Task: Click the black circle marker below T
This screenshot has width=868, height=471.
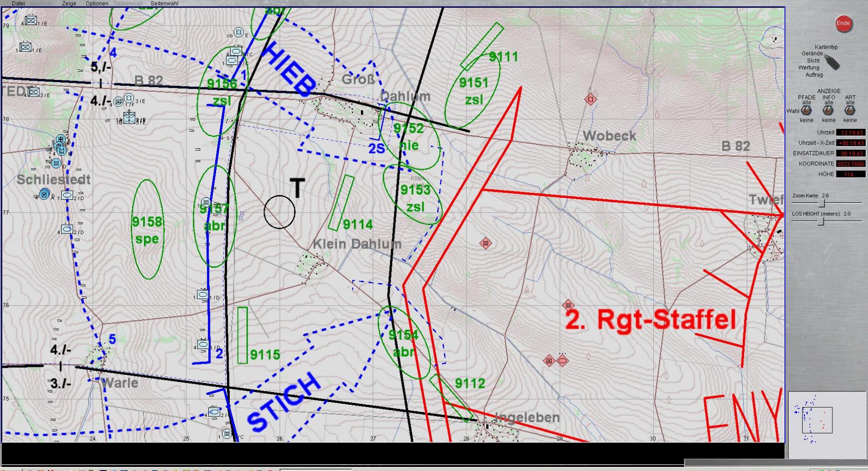Action: pyautogui.click(x=279, y=212)
